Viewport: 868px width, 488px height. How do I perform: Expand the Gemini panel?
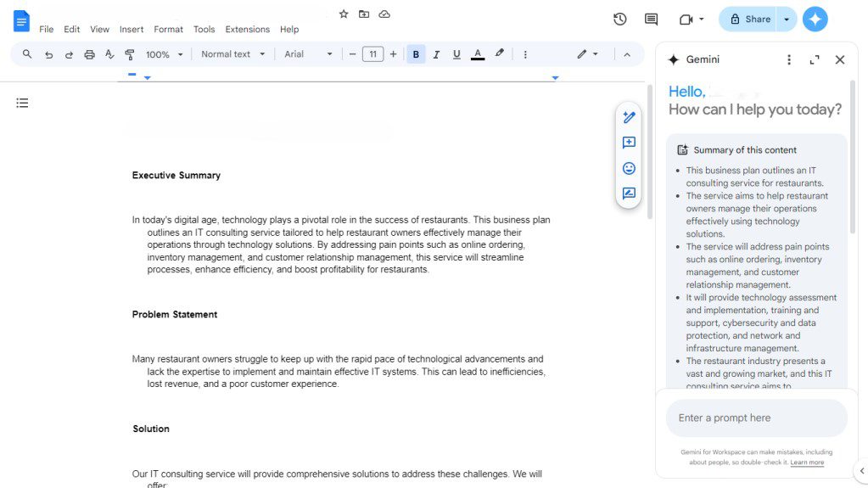[815, 59]
